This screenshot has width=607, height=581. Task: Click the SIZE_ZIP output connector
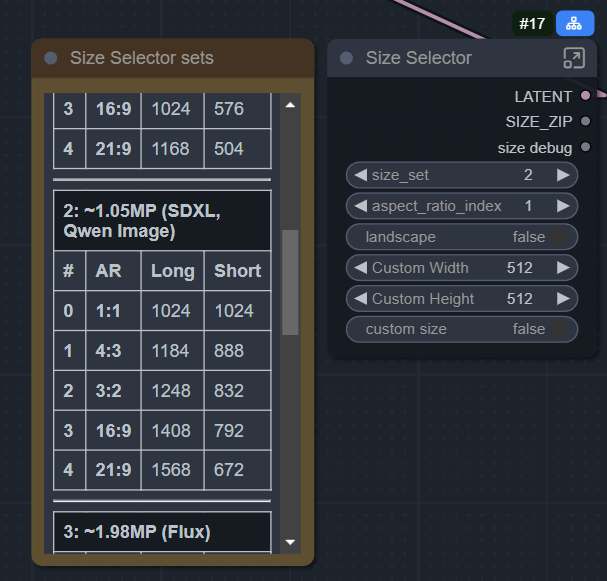click(585, 121)
